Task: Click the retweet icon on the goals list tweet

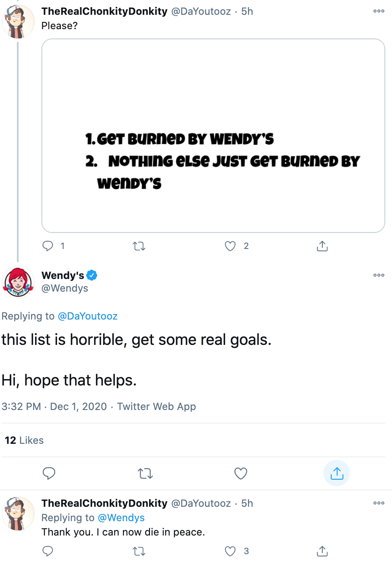Action: click(x=139, y=246)
